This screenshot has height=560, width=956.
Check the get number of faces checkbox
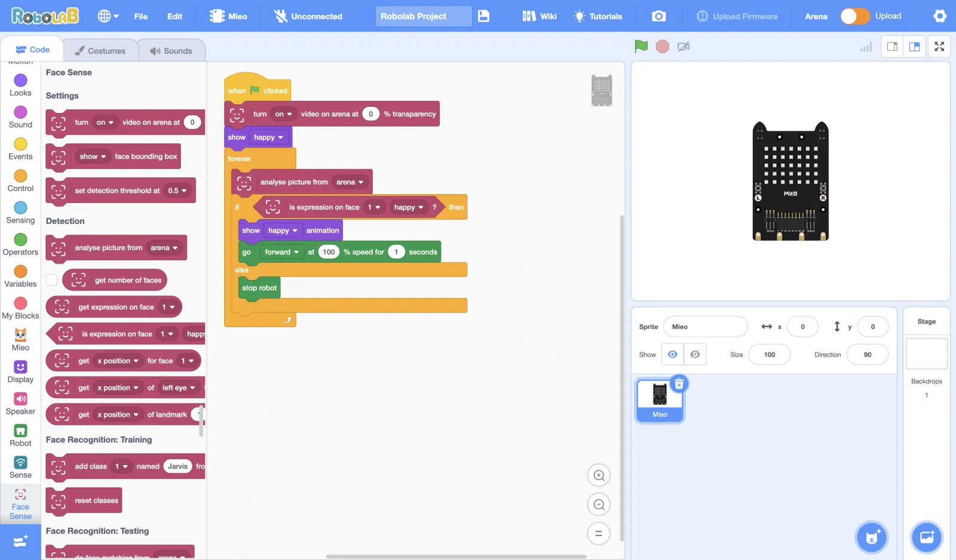pos(52,280)
